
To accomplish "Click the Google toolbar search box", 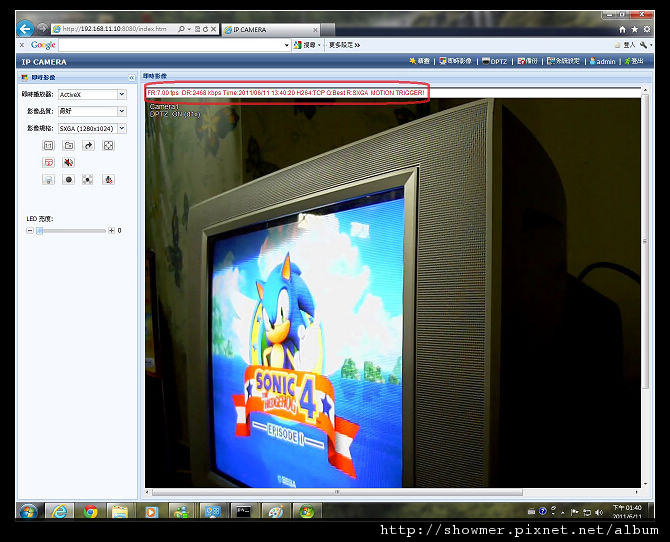I will coord(171,45).
